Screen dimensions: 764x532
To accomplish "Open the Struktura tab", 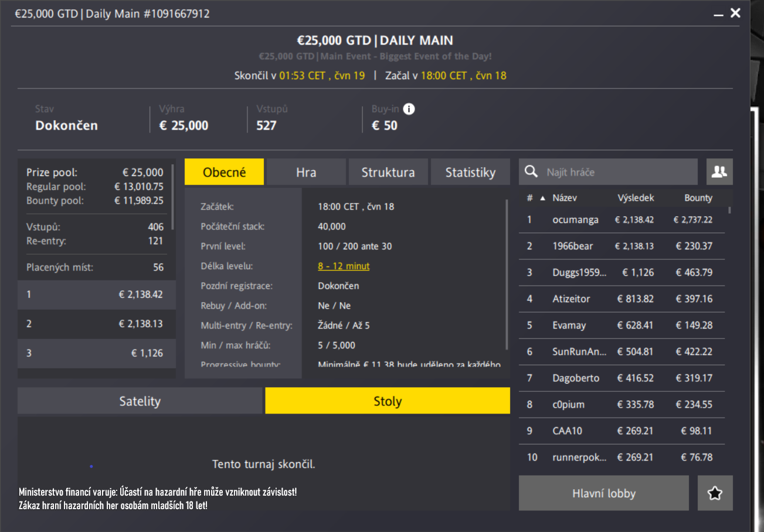I will [x=388, y=172].
